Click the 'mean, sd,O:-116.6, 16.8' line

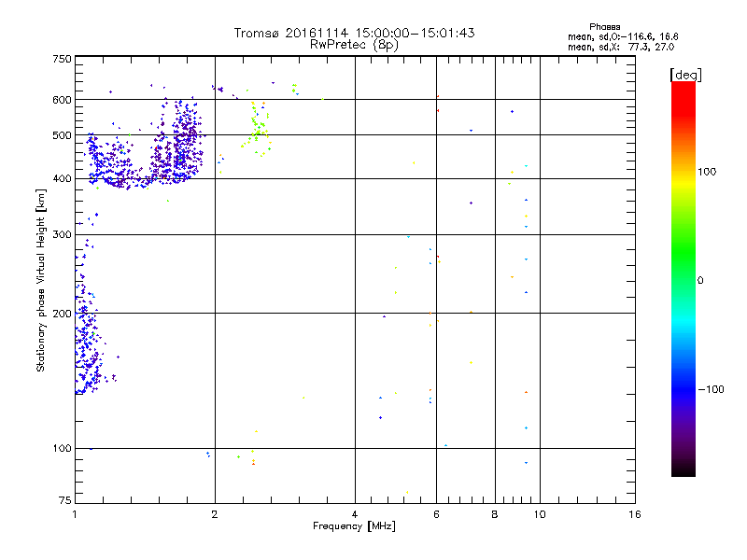point(623,36)
